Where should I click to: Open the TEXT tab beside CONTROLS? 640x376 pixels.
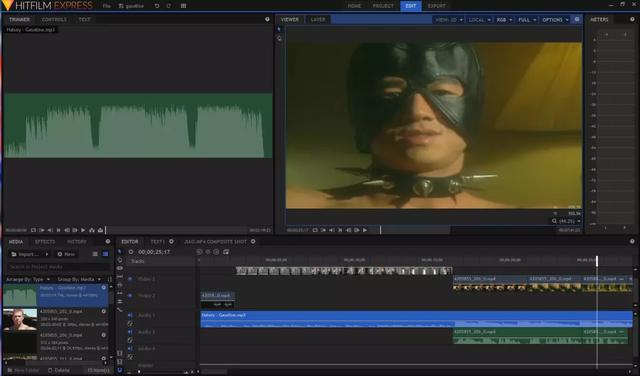pyautogui.click(x=84, y=20)
